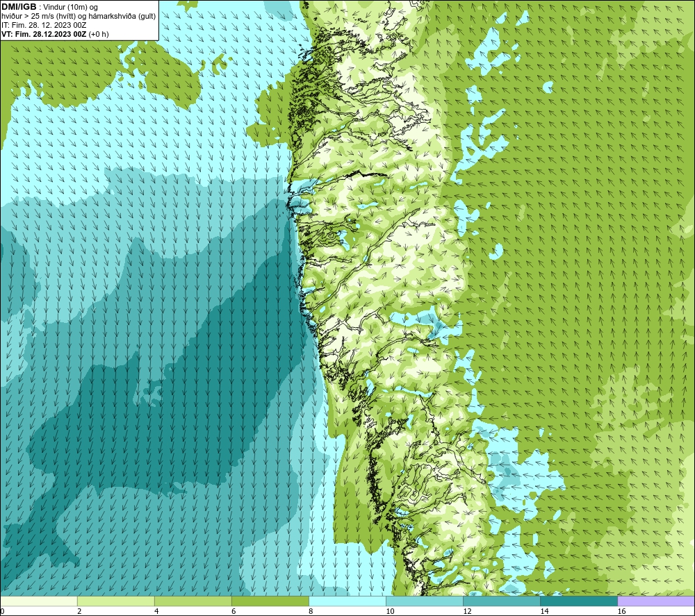This screenshot has width=695, height=616.
Task: Click the 10–12 m/s turquoise legend swatch
Action: (x=425, y=601)
